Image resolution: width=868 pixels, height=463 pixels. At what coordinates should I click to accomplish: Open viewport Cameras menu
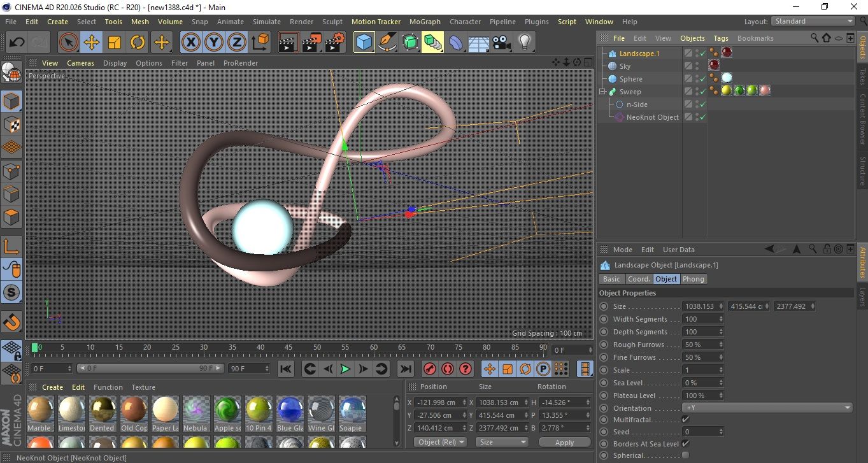(80, 63)
